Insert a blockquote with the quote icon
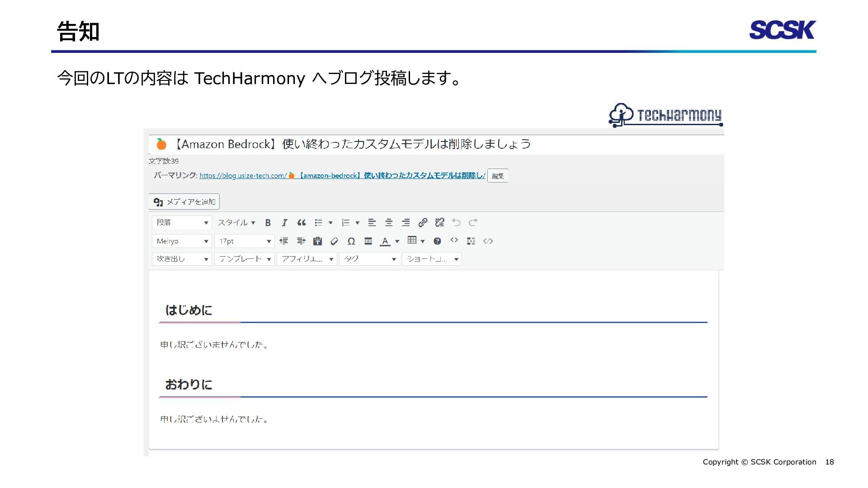868x488 pixels. (302, 223)
